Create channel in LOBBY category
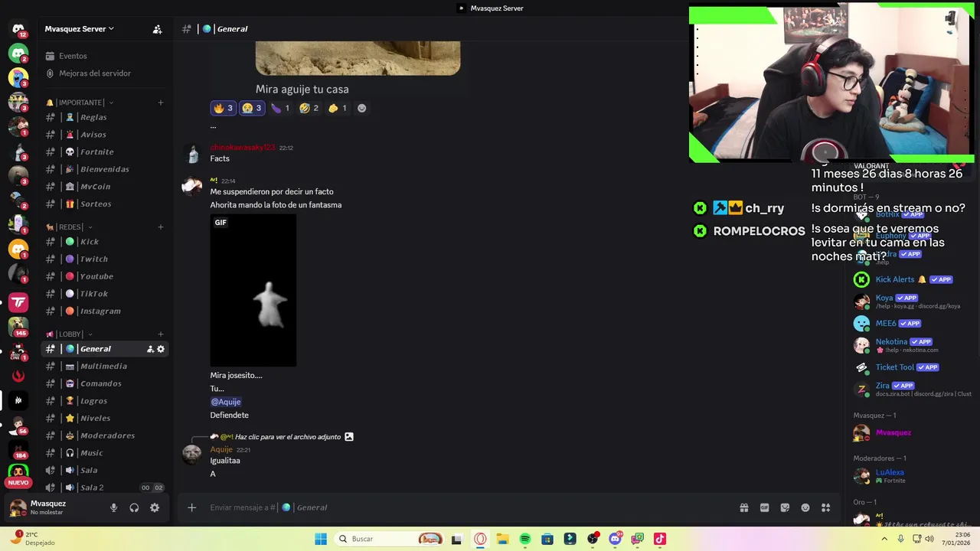The width and height of the screenshot is (980, 551). tap(161, 334)
